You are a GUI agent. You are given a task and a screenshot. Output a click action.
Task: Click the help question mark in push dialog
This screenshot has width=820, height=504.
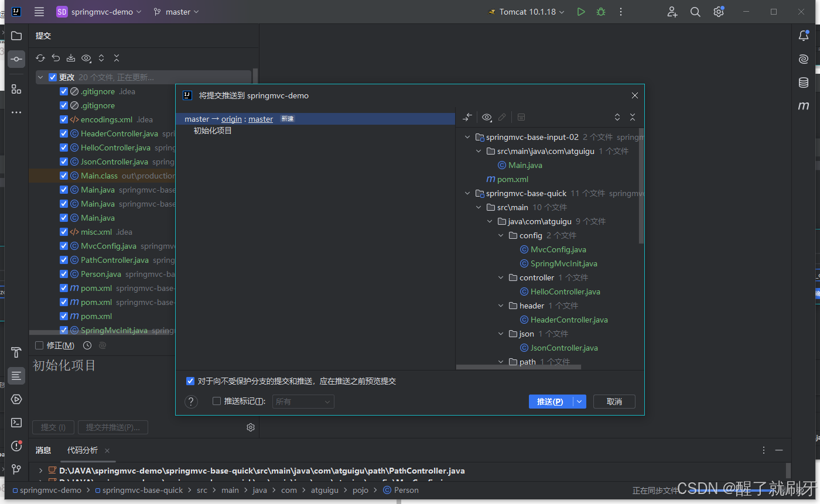pos(192,402)
